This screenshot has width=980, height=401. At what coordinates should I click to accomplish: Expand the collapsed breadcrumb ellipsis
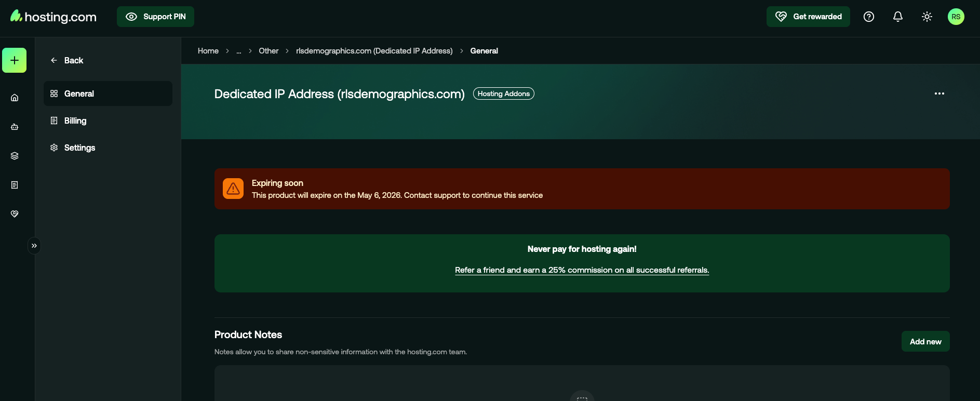[239, 51]
